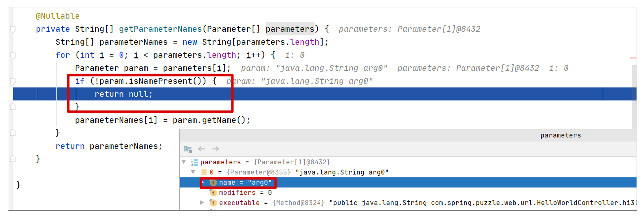
Task: Click the object icon for element 0
Action: point(204,172)
